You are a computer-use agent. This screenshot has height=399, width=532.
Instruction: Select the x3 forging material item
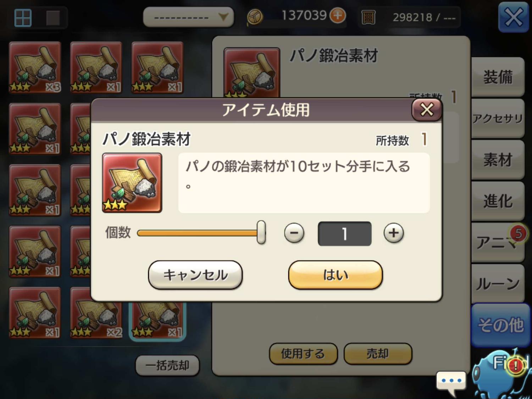[35, 67]
